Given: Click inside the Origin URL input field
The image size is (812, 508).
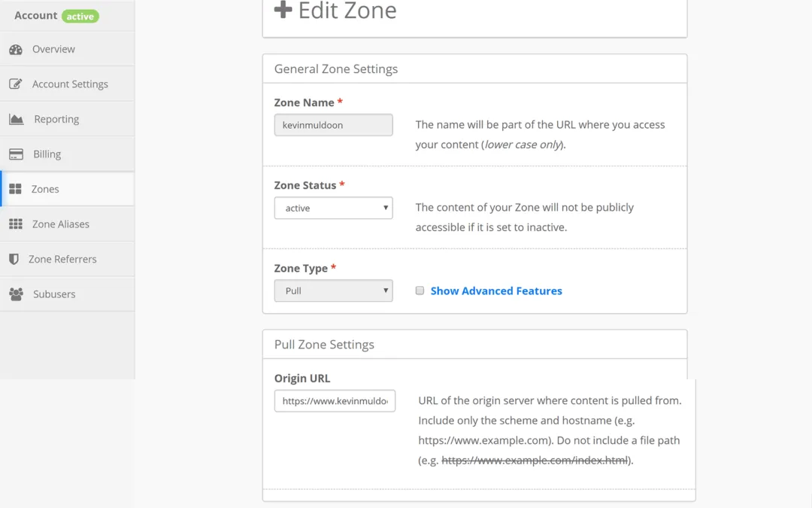Looking at the screenshot, I should (335, 400).
